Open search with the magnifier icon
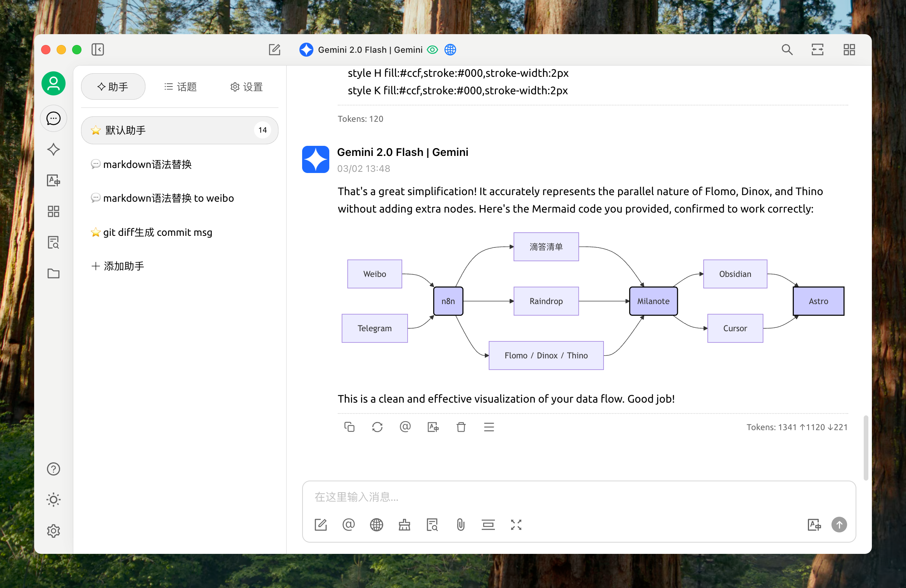The width and height of the screenshot is (906, 588). 787,50
